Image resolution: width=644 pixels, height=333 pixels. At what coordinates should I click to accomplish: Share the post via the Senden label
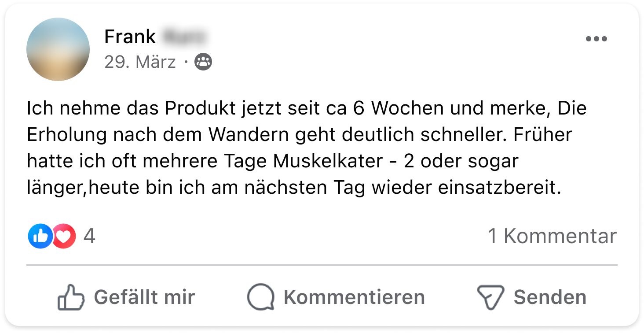tap(550, 297)
